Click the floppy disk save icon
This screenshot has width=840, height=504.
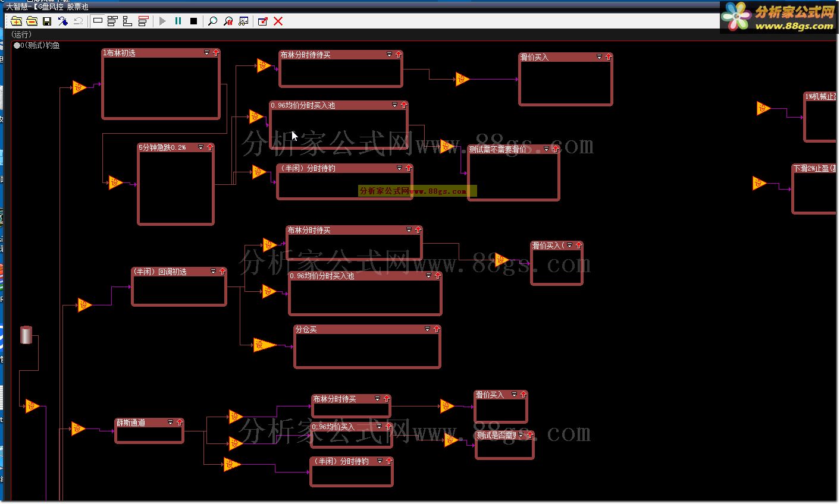tap(48, 21)
